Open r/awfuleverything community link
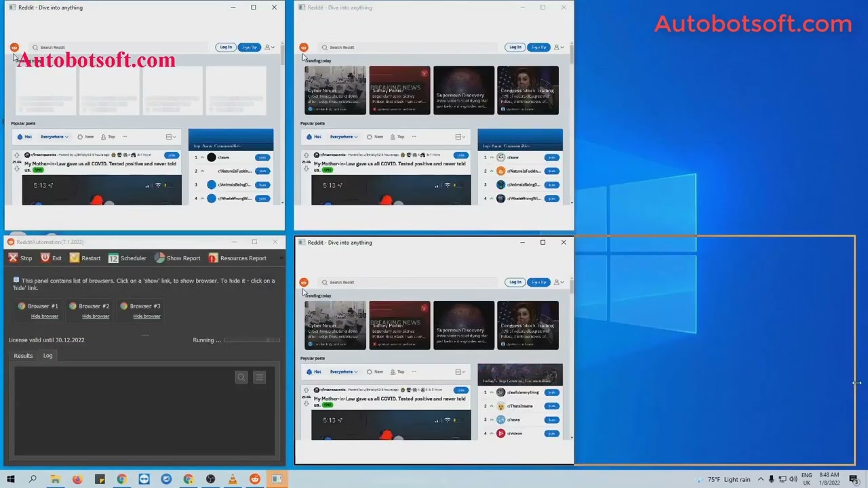868x488 pixels. click(523, 392)
